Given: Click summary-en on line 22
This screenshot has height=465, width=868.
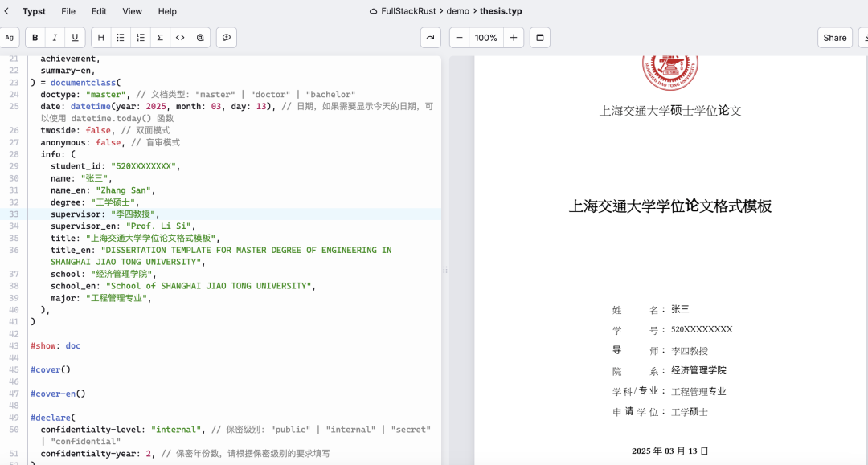Looking at the screenshot, I should 65,70.
